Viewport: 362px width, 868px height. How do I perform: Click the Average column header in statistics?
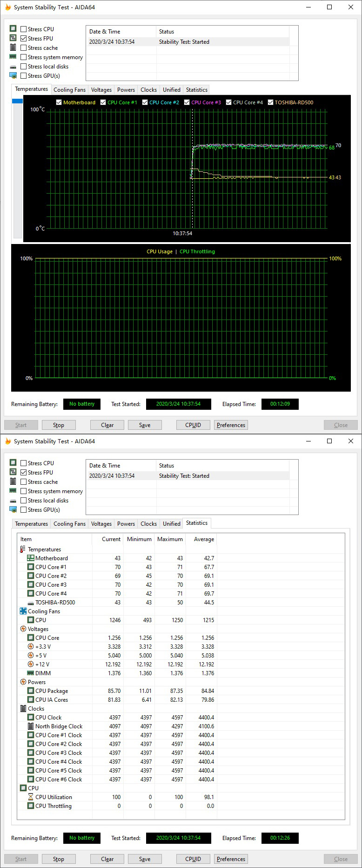(201, 539)
